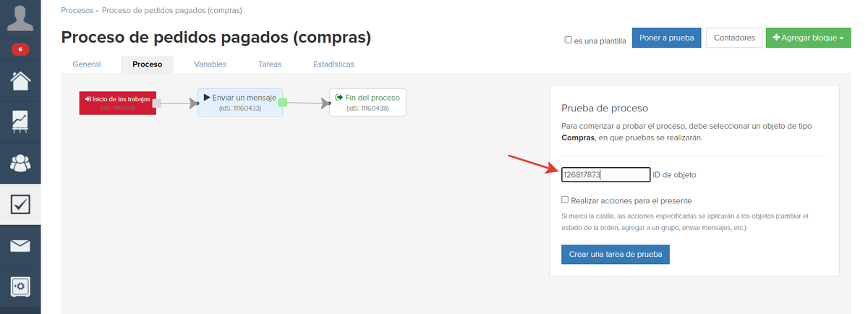
Task: Click 'Crear una tarea de prueba' button
Action: point(616,255)
